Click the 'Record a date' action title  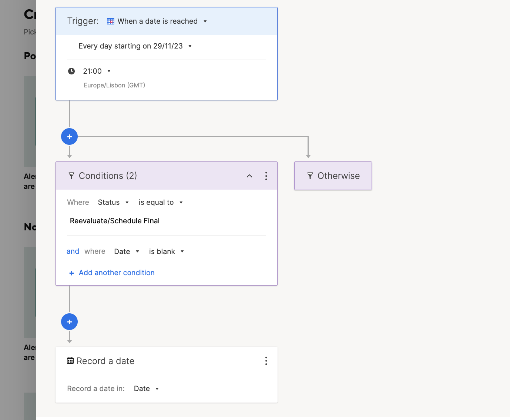pos(105,361)
